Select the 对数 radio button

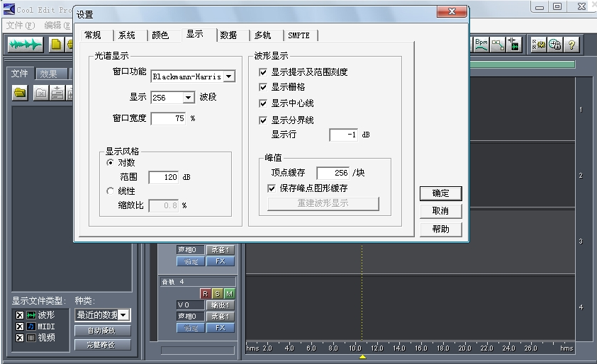pos(110,162)
